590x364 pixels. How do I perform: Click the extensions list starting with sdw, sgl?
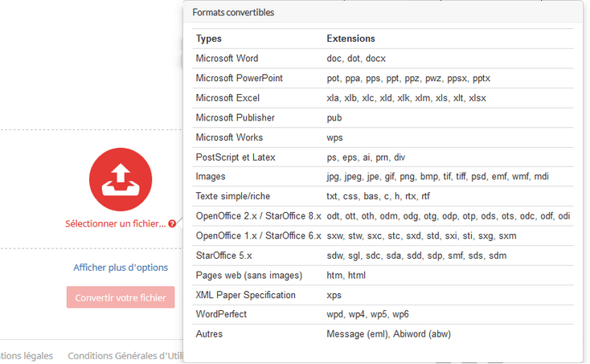416,256
